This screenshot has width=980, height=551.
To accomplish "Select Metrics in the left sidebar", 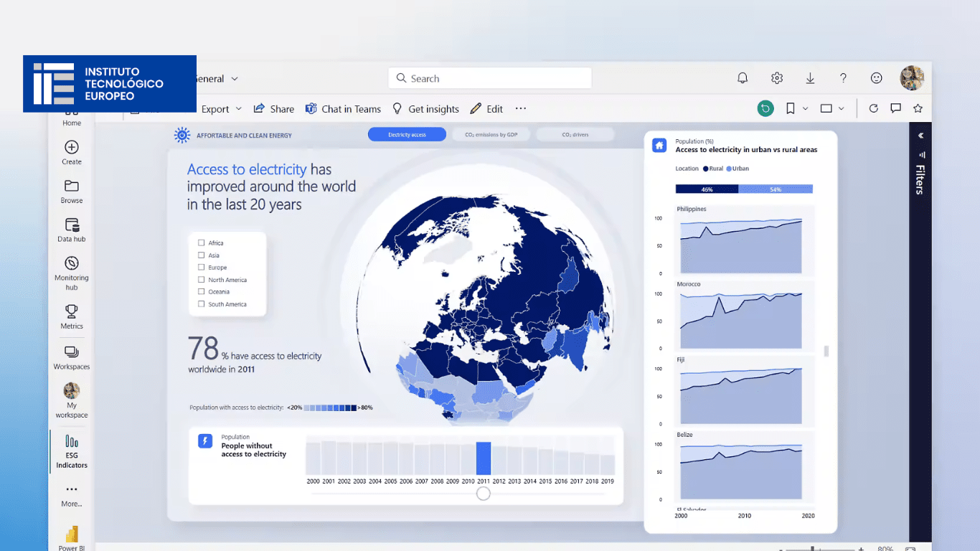I will tap(71, 316).
